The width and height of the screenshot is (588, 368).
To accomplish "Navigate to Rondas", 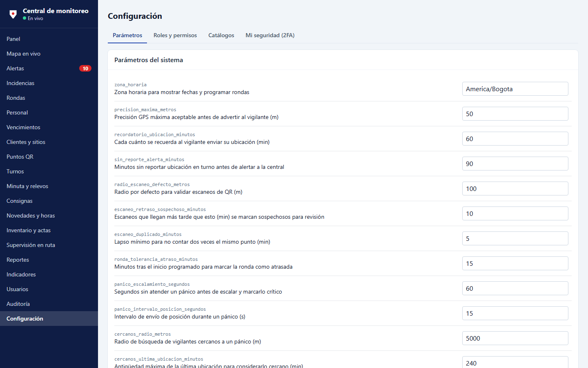I will click(x=49, y=98).
